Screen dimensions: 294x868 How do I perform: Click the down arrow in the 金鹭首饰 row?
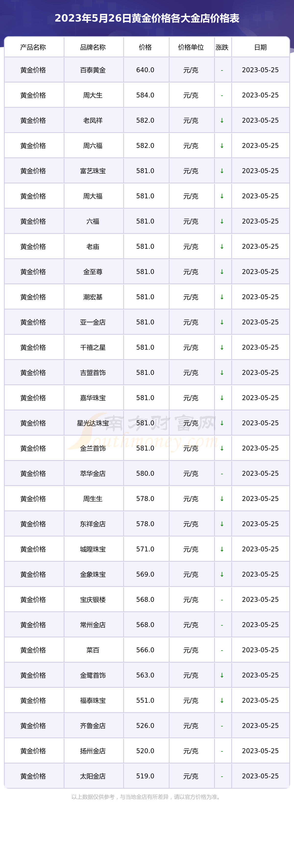click(x=222, y=675)
